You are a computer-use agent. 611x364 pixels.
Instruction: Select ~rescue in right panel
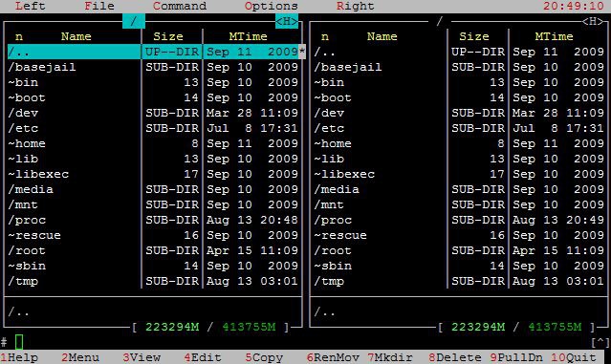click(459, 235)
